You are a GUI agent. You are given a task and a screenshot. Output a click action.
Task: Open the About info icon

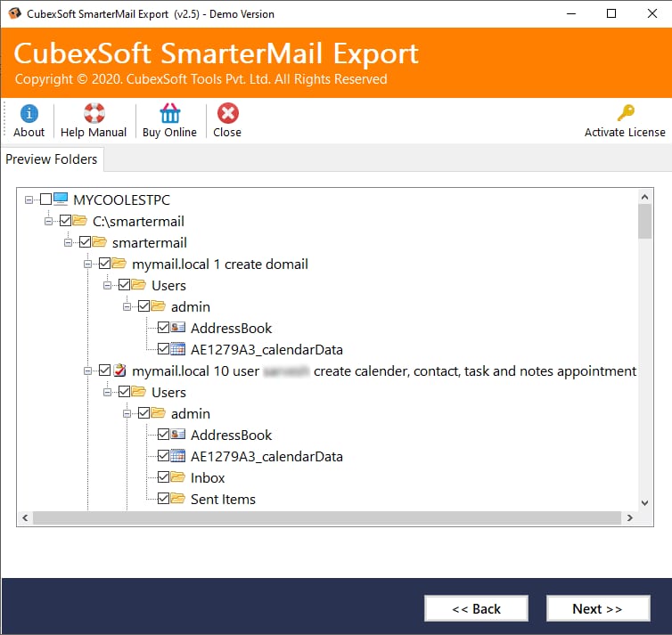[29, 113]
